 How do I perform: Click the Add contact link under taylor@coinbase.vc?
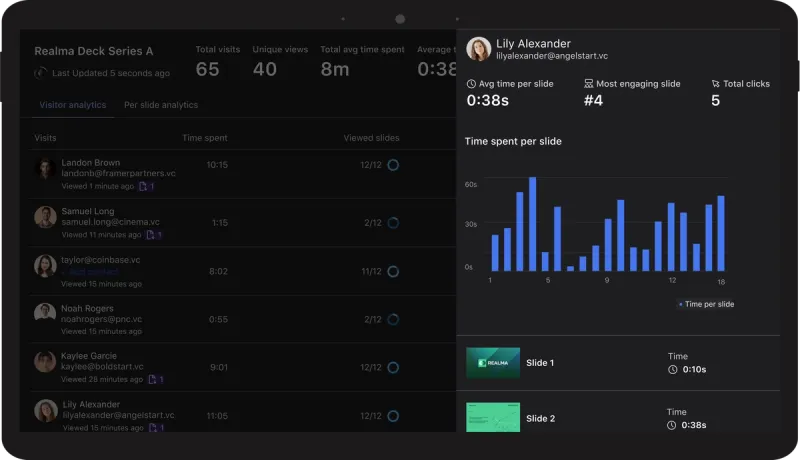(90, 271)
